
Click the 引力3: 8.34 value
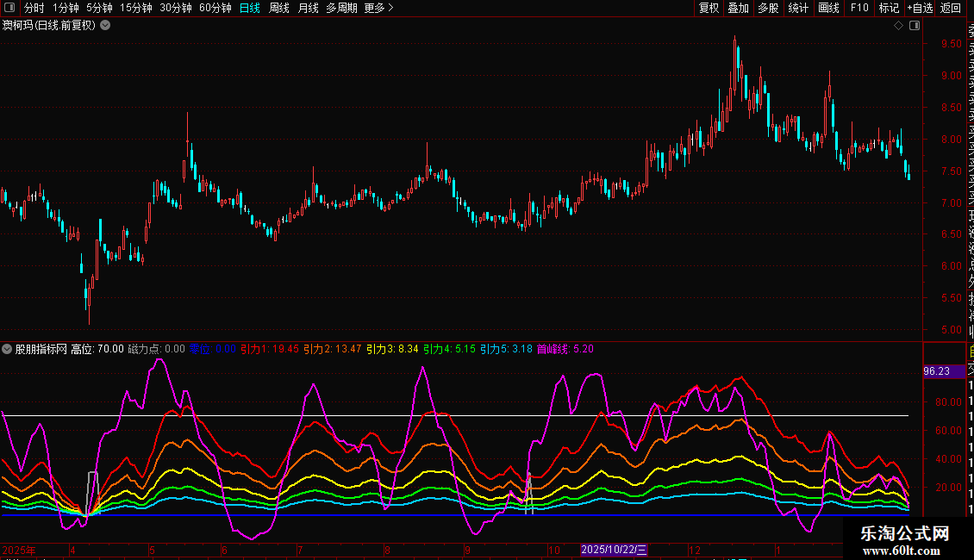392,349
